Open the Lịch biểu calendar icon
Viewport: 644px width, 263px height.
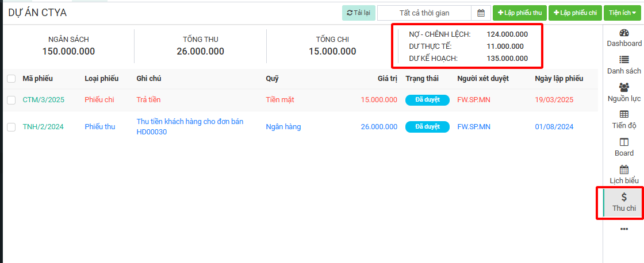tap(624, 170)
